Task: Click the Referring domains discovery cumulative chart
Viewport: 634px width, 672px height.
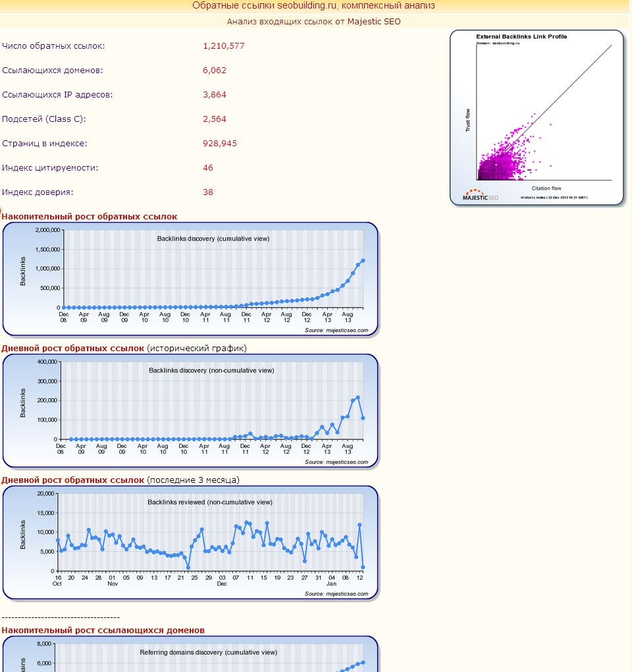Action: [x=190, y=656]
